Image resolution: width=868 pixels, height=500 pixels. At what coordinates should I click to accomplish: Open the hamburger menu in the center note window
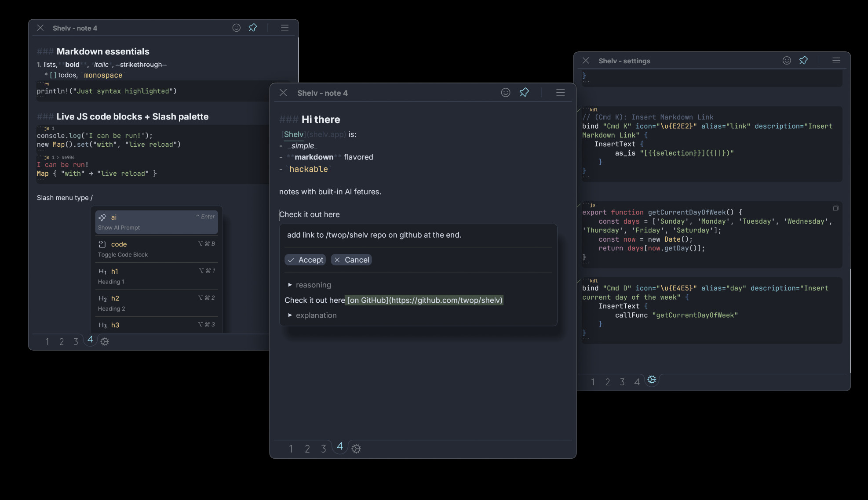(560, 93)
